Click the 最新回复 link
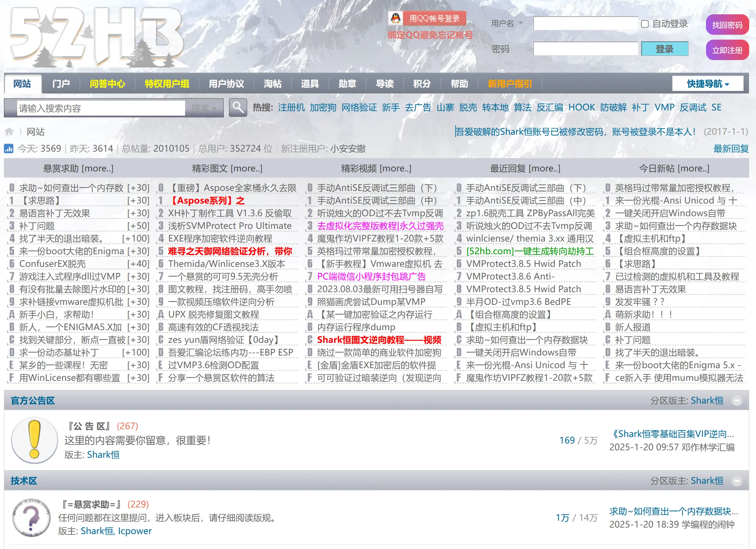The width and height of the screenshot is (756, 549). click(731, 149)
